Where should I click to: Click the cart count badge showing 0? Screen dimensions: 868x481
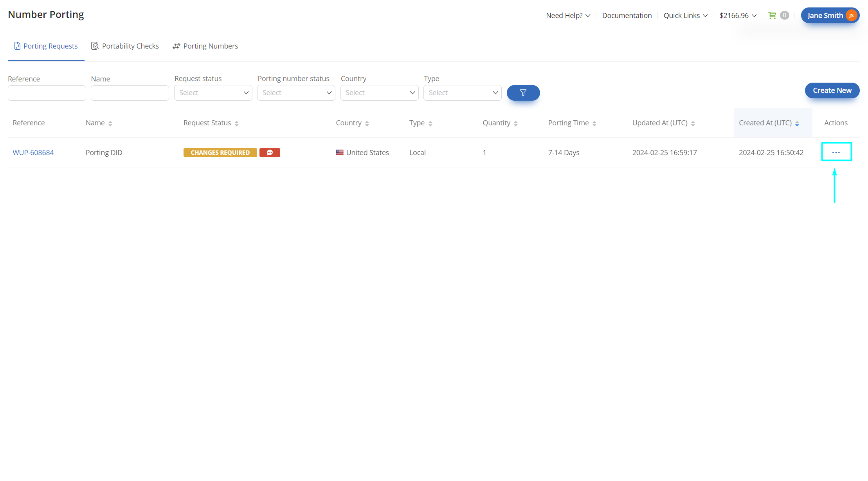click(x=784, y=15)
